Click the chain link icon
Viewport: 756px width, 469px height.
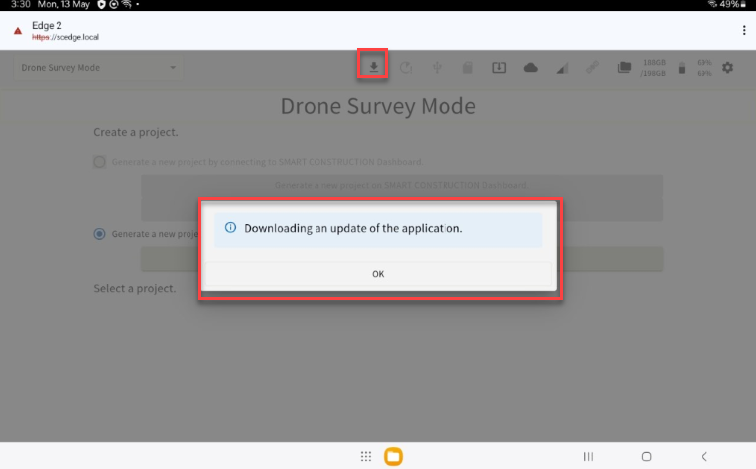593,67
